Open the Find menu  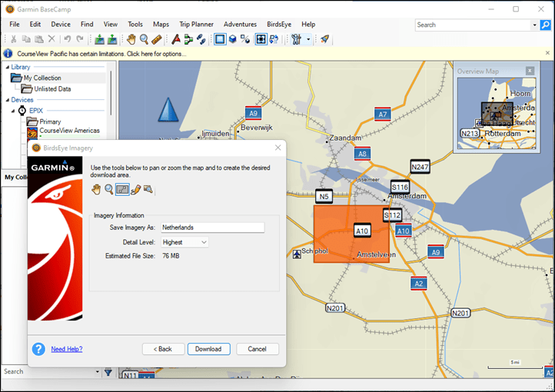pyautogui.click(x=87, y=24)
